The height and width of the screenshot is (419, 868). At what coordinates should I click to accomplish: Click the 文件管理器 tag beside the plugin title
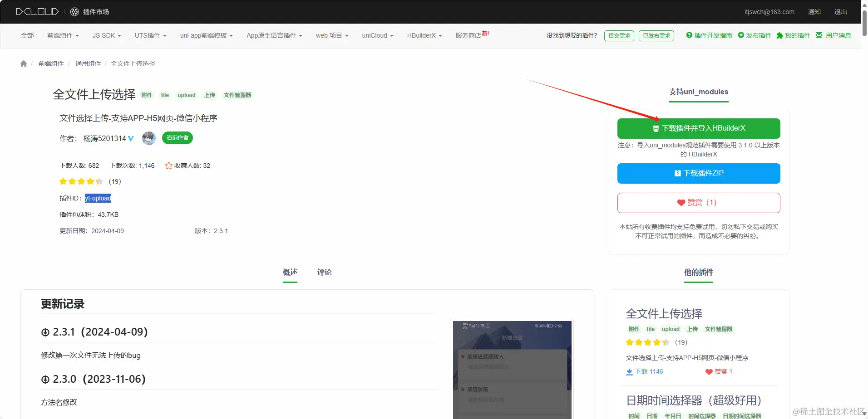237,95
